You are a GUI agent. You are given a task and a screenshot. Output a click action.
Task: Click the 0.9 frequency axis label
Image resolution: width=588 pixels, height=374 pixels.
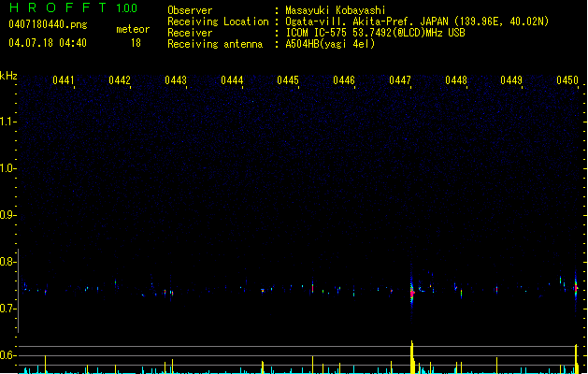[x=7, y=215]
